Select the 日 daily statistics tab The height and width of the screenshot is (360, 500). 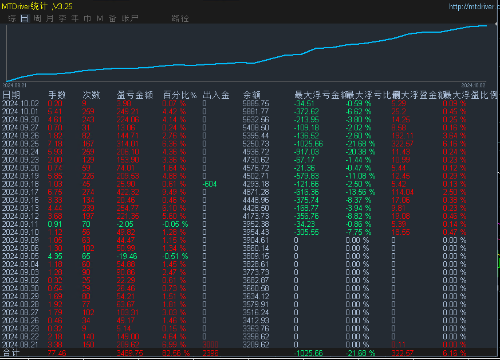24,18
